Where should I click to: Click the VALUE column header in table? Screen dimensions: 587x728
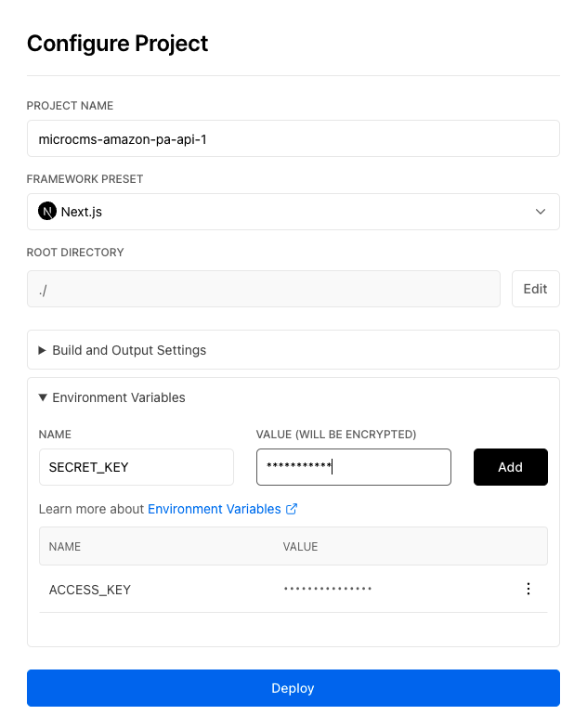point(300,547)
